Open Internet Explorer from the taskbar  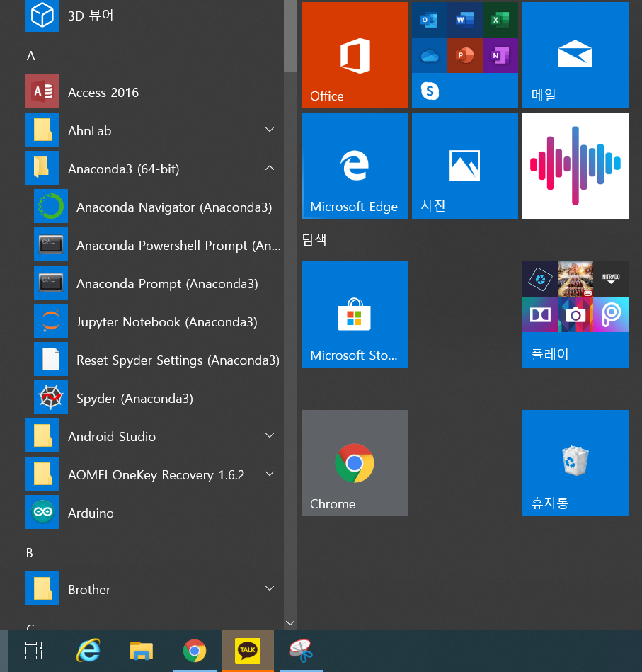(88, 650)
